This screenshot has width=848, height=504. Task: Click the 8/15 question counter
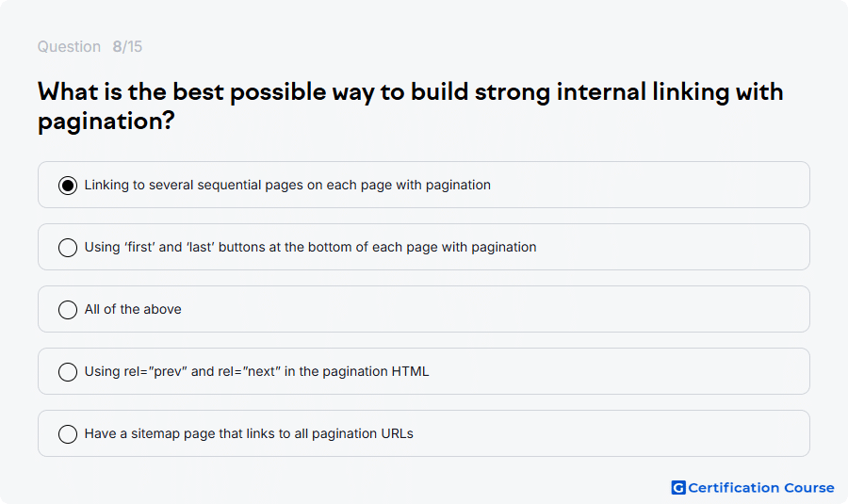[x=127, y=46]
